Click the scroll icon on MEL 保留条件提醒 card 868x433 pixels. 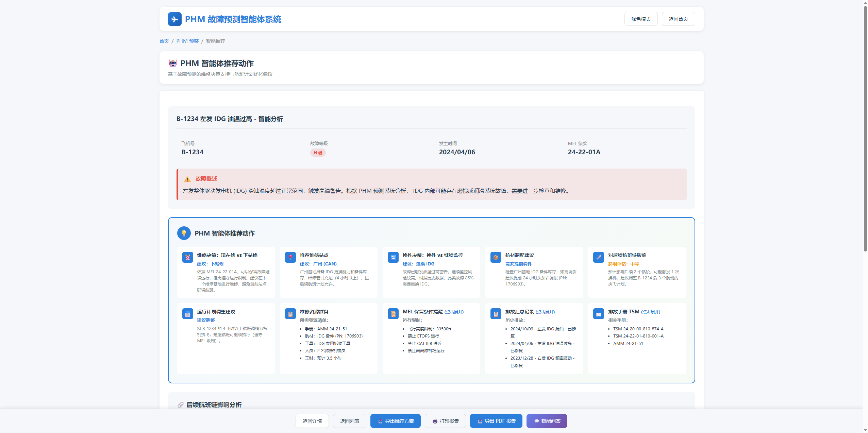point(393,314)
